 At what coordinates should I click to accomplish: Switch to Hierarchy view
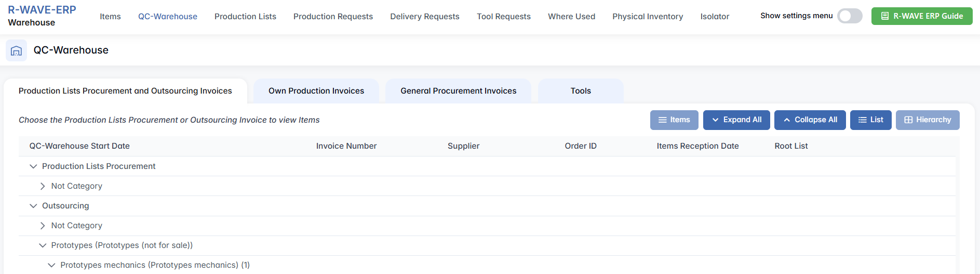[927, 120]
